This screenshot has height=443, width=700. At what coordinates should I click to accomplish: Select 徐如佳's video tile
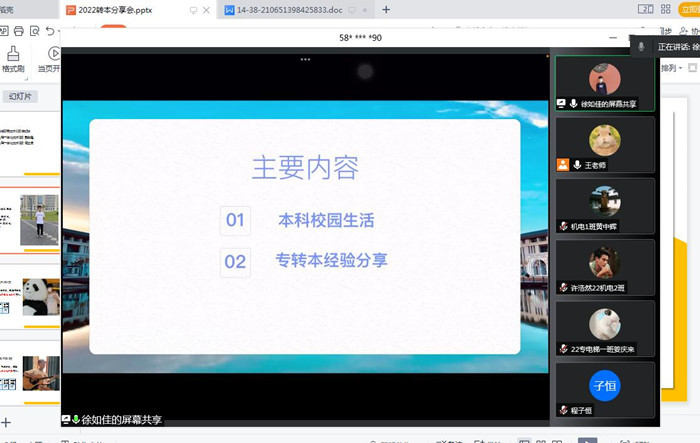click(605, 83)
